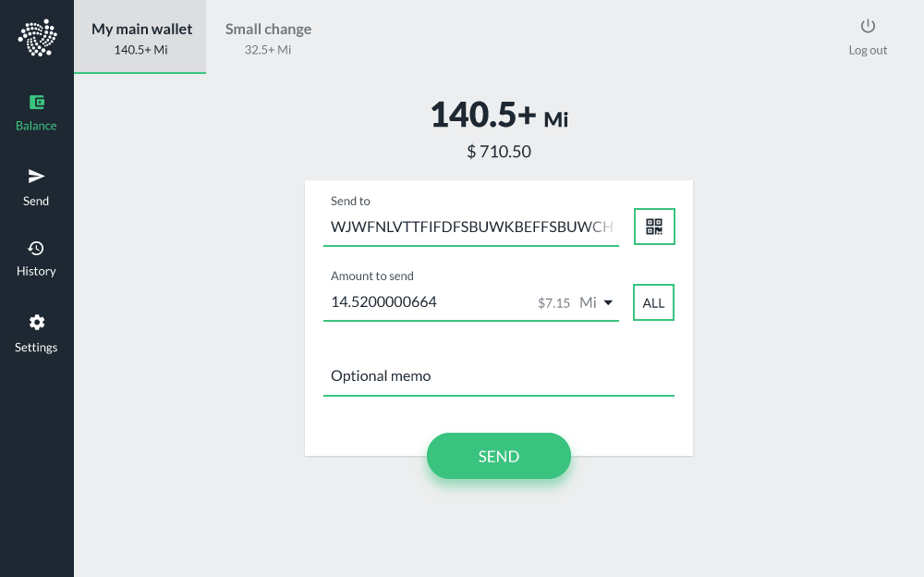Screen dimensions: 924x577
Task: Open the Settings gear icon
Action: [37, 322]
